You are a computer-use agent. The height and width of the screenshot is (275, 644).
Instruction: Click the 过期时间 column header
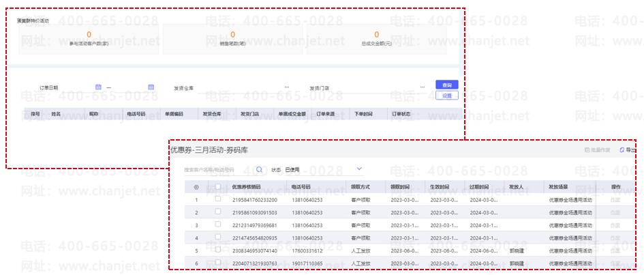[479, 187]
